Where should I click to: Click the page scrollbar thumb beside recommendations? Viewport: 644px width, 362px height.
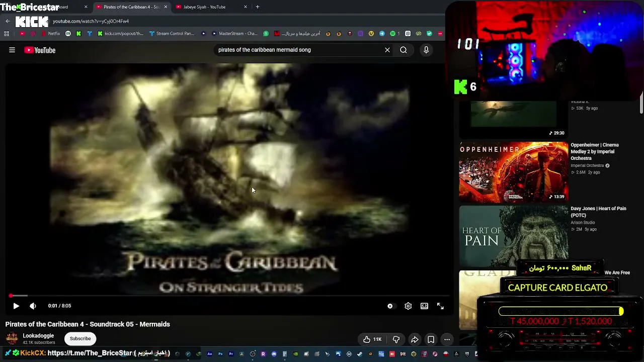point(641,103)
